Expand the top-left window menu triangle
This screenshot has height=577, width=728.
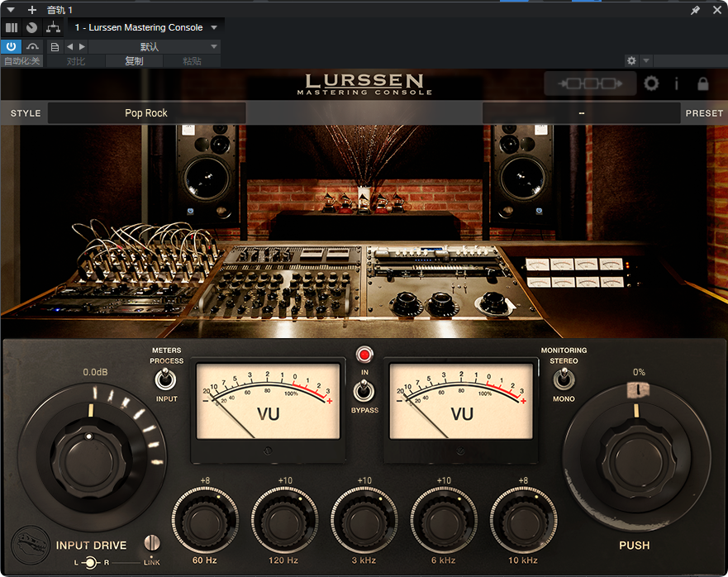11,10
